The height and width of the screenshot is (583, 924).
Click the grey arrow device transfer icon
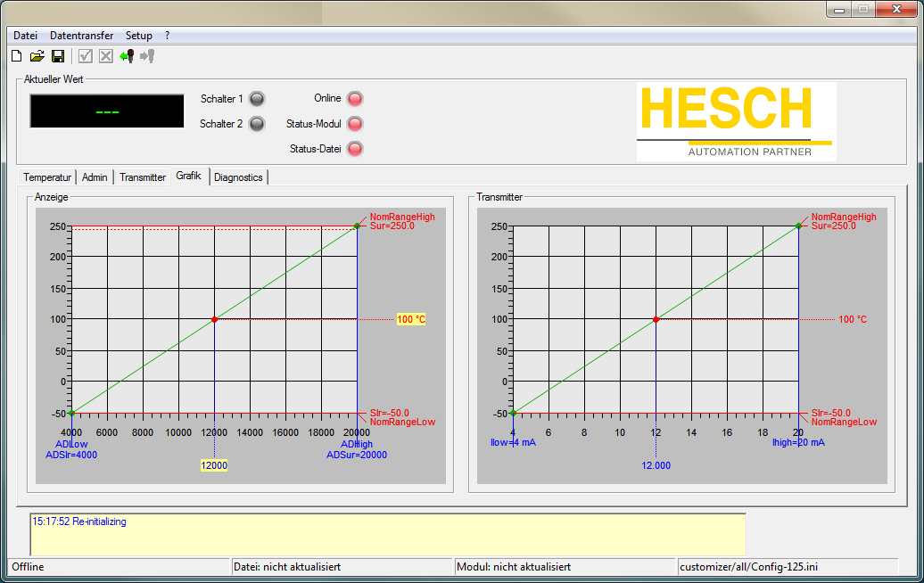[x=147, y=56]
